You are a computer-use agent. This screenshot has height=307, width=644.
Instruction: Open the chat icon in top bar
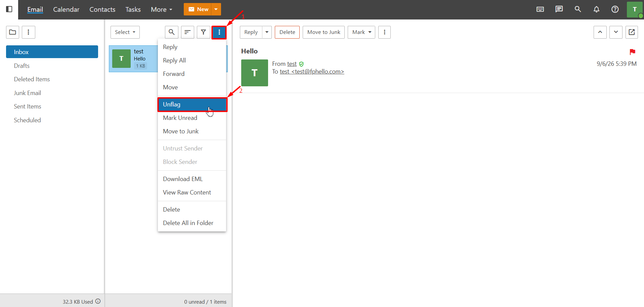tap(559, 9)
